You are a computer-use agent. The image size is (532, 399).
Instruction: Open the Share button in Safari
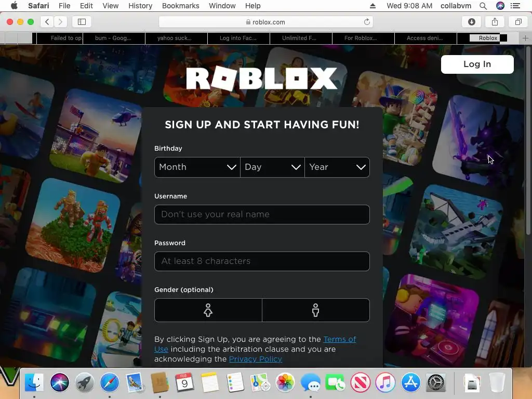495,22
